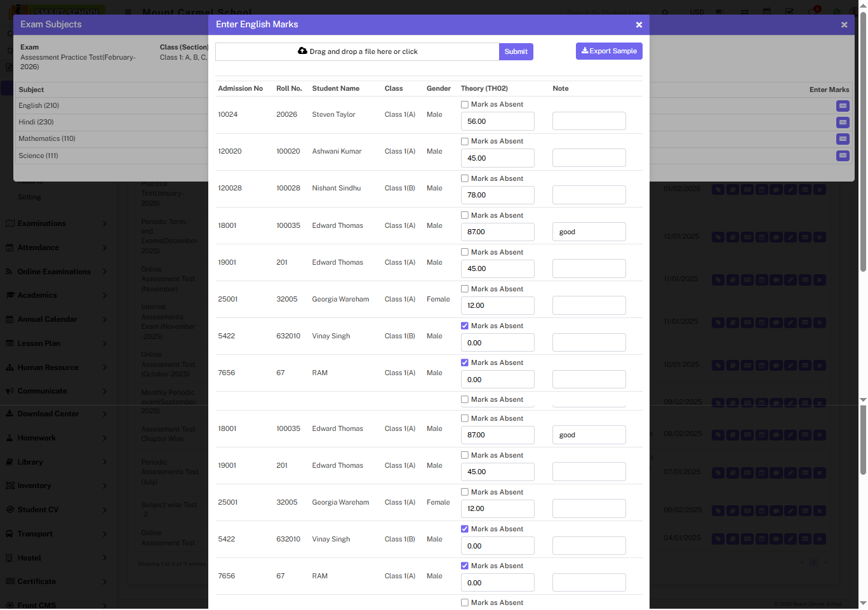Check Mark as Absent for Nishant Sindhu
The height and width of the screenshot is (610, 868).
(x=465, y=178)
